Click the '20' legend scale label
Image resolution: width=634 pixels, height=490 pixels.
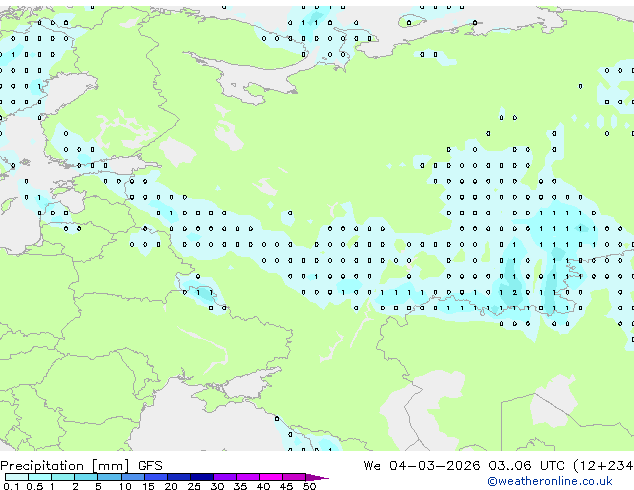[x=171, y=486]
